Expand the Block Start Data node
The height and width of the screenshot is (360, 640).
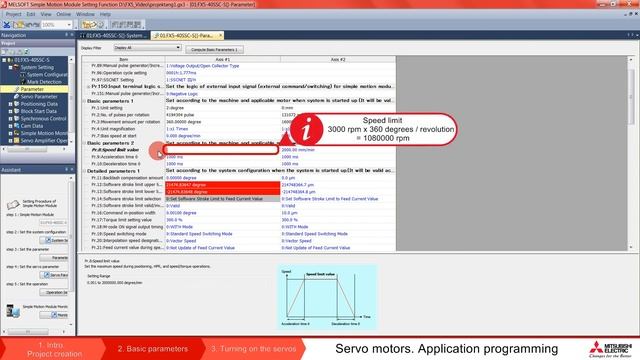[10, 111]
